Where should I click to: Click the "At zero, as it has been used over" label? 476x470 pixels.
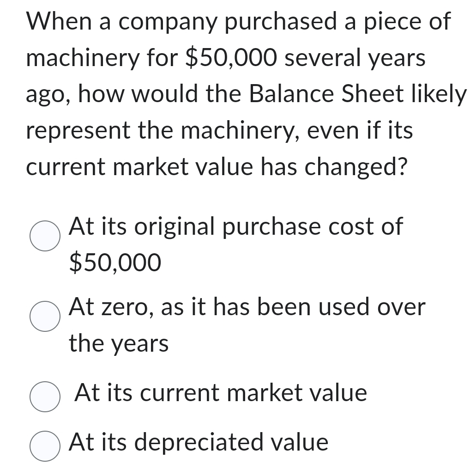pyautogui.click(x=247, y=307)
